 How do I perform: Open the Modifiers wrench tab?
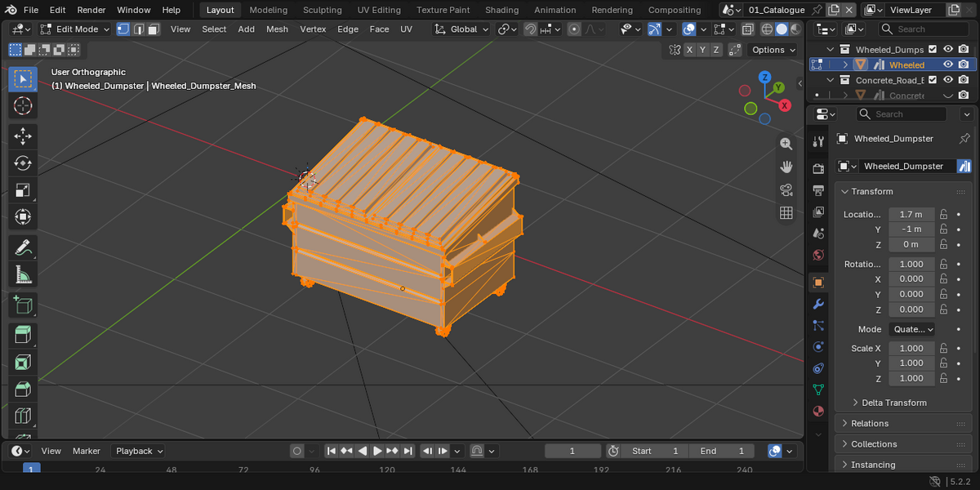(818, 304)
